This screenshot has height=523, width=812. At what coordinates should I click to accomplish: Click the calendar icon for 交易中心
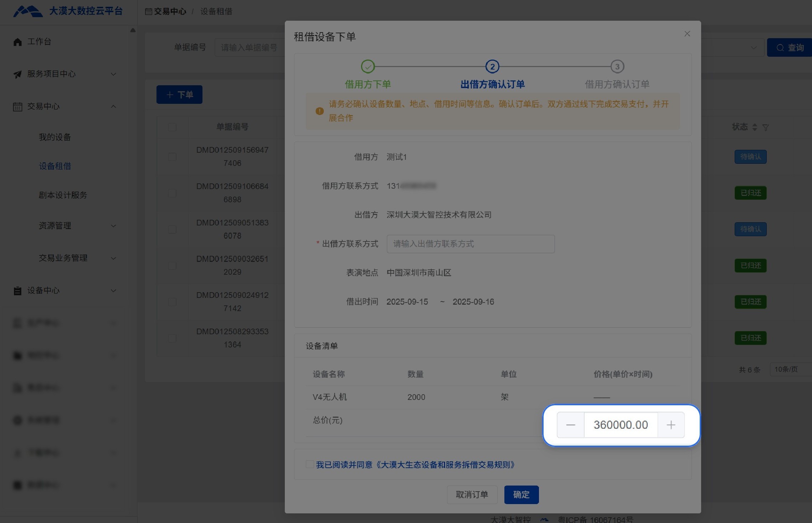(x=17, y=107)
